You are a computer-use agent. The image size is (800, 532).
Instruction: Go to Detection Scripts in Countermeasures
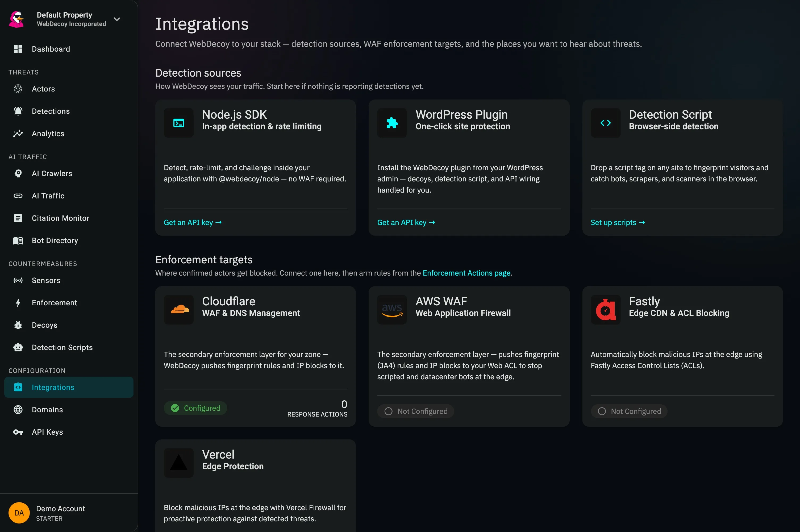point(69,347)
